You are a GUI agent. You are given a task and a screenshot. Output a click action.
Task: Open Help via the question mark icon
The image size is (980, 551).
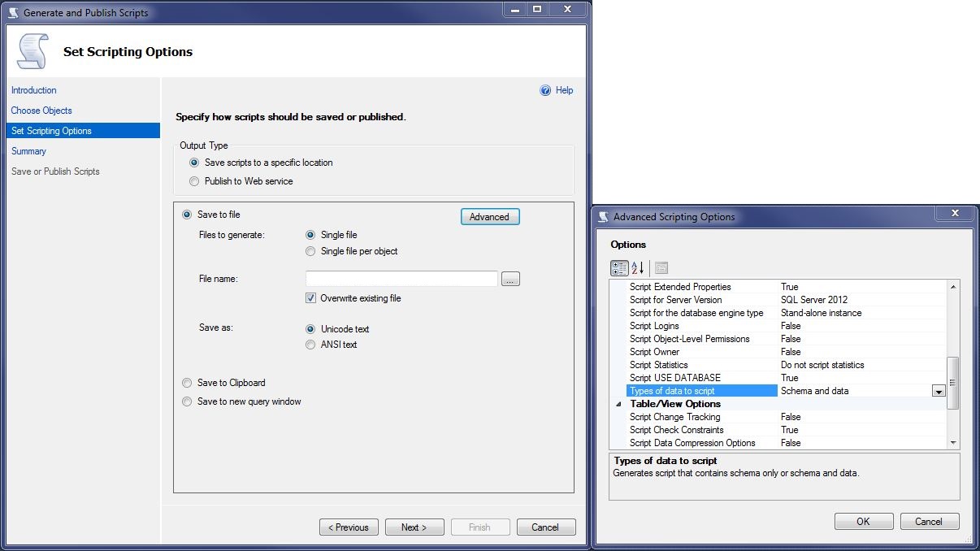pyautogui.click(x=546, y=91)
